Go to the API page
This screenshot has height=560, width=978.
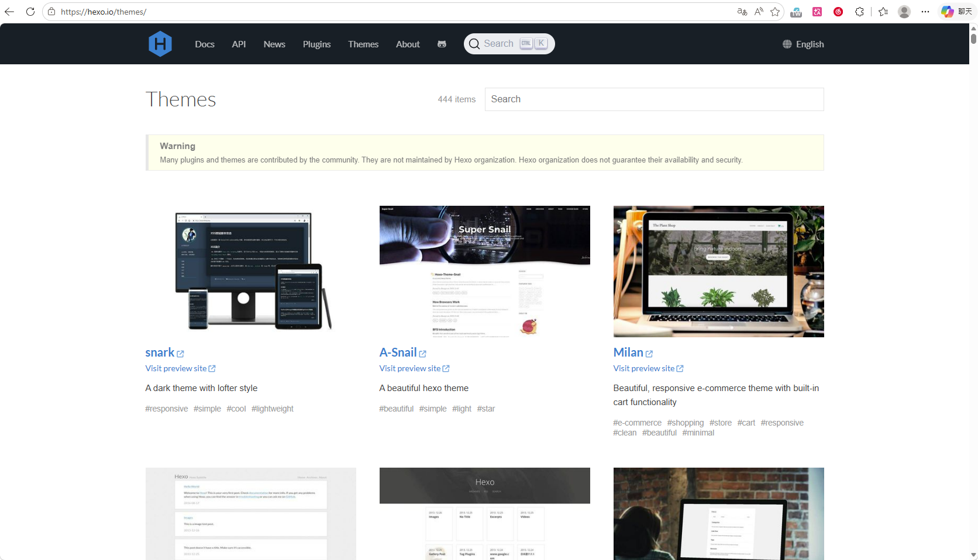click(239, 44)
